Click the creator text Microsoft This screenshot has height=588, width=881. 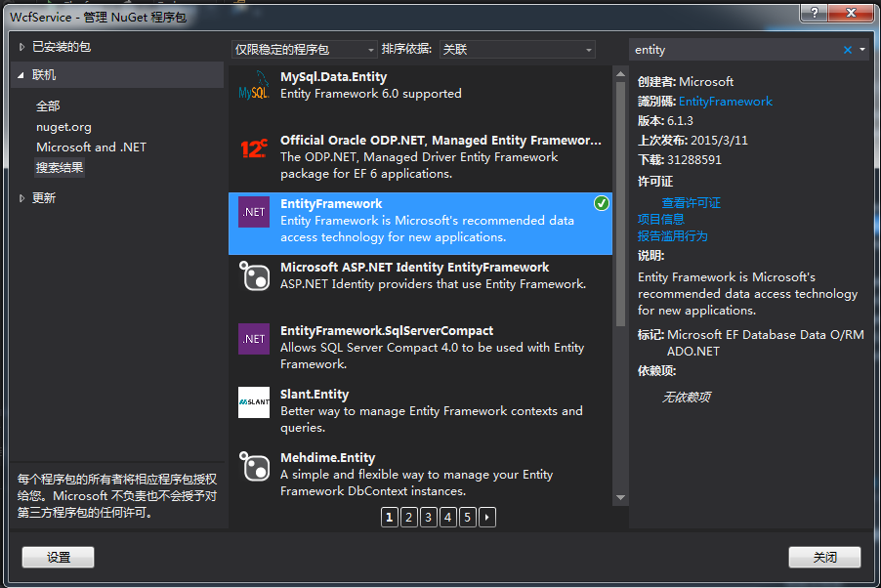click(706, 82)
